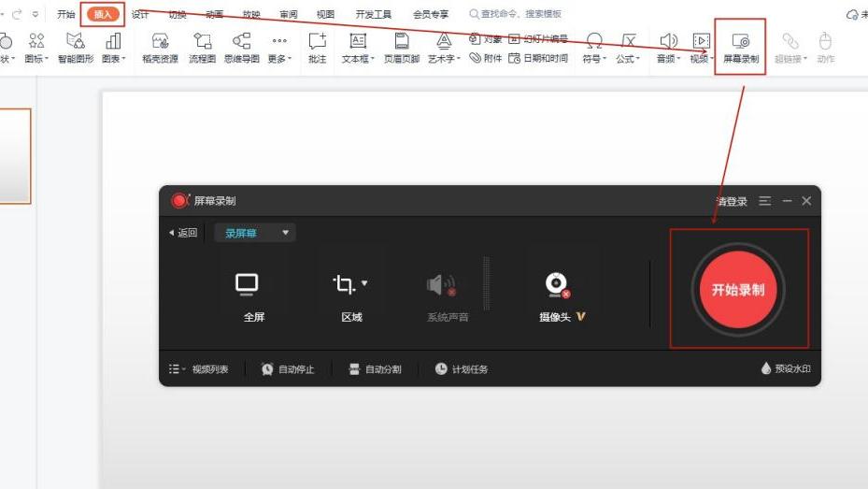Toggle 系统声音 system sound
Viewport: 868px width, 489px height.
click(448, 296)
